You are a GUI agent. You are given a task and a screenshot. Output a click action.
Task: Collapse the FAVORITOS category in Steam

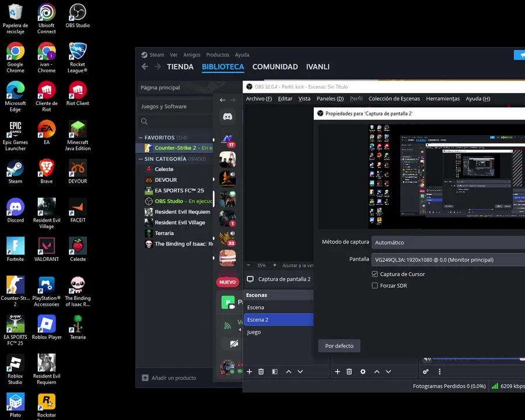coord(141,138)
